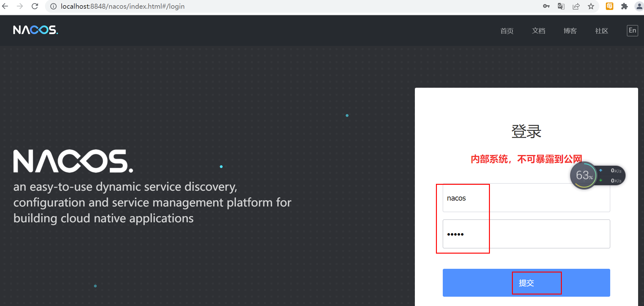Share this page via the share icon
Viewport: 644px width, 306px height.
576,6
